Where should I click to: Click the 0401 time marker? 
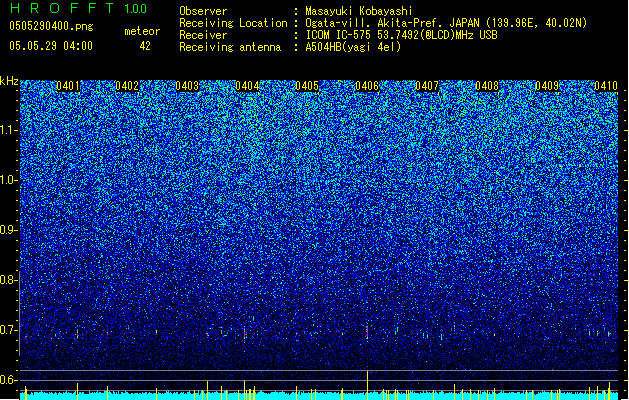coord(68,86)
